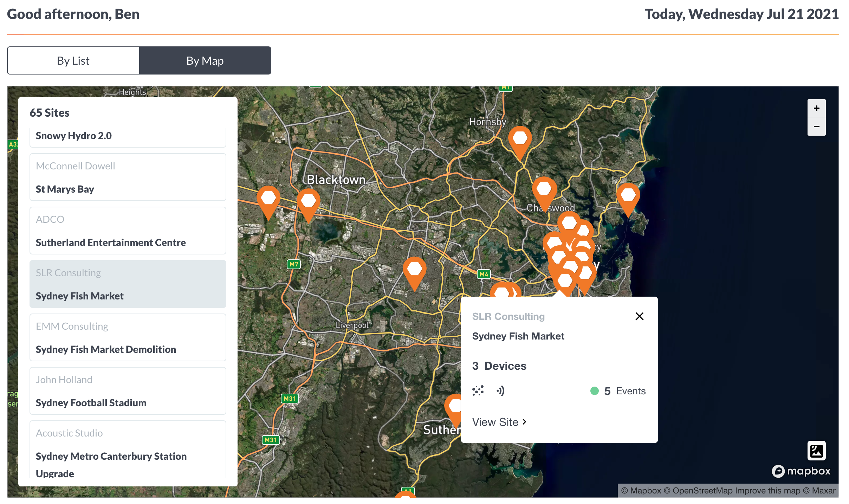Select the Snowy Hydro 2.0 site card
Viewport: 849px width, 504px height.
coord(128,137)
